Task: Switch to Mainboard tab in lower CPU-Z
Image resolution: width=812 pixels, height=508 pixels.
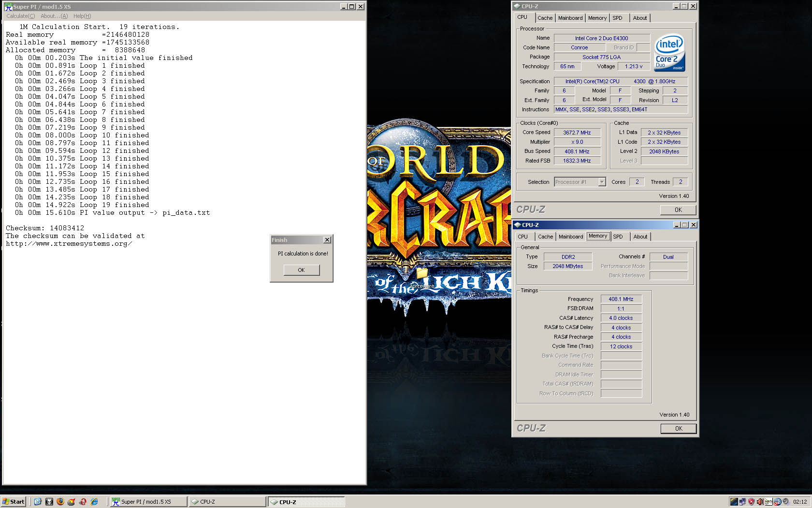Action: (x=571, y=237)
